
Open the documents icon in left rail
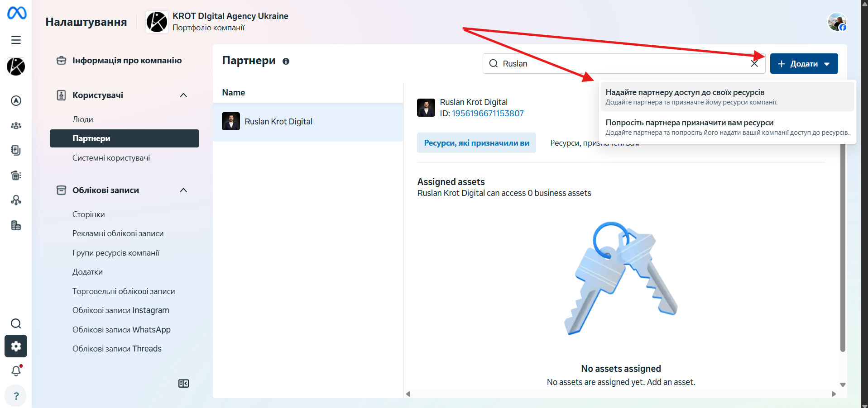pyautogui.click(x=16, y=150)
